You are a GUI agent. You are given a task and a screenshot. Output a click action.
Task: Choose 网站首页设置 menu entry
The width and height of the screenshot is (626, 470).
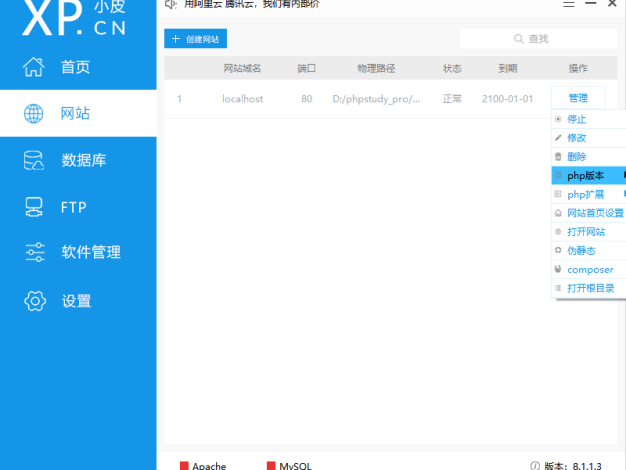(x=588, y=213)
